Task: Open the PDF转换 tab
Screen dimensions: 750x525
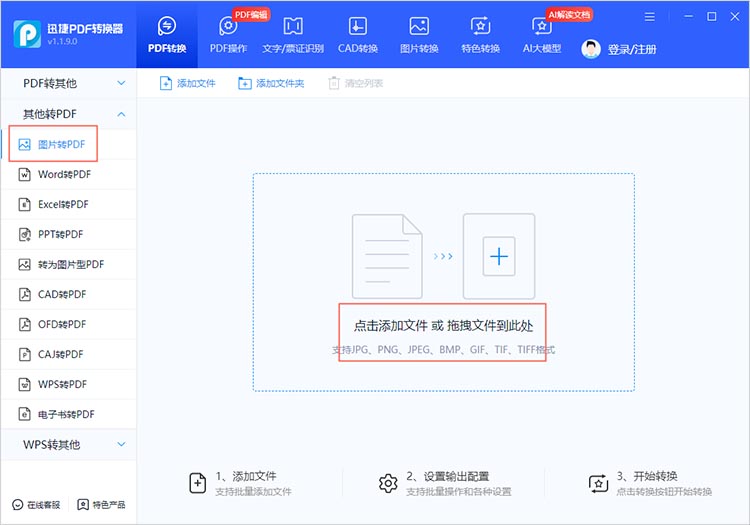Action: coord(166,34)
